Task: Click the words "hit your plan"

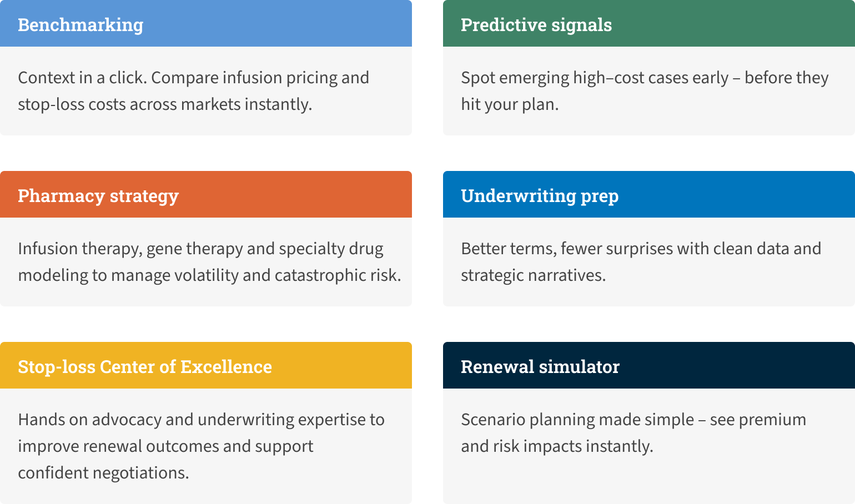Action: click(x=509, y=104)
